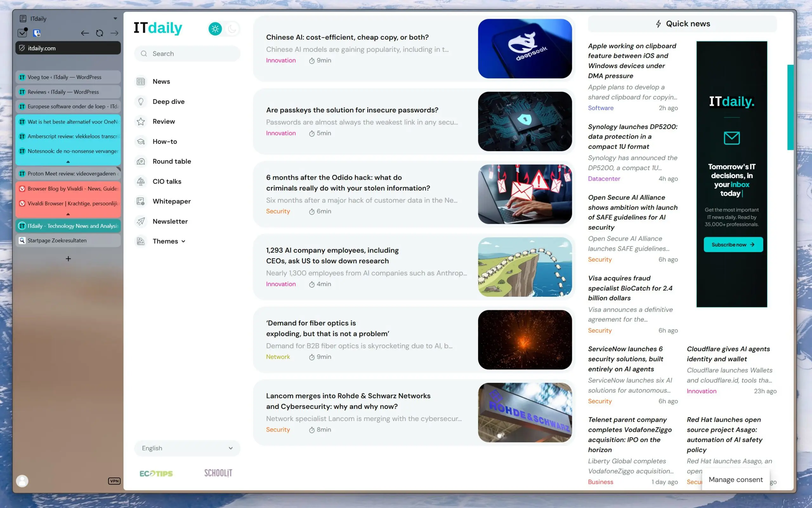
Task: Click the Whitepaper document icon
Action: click(141, 201)
